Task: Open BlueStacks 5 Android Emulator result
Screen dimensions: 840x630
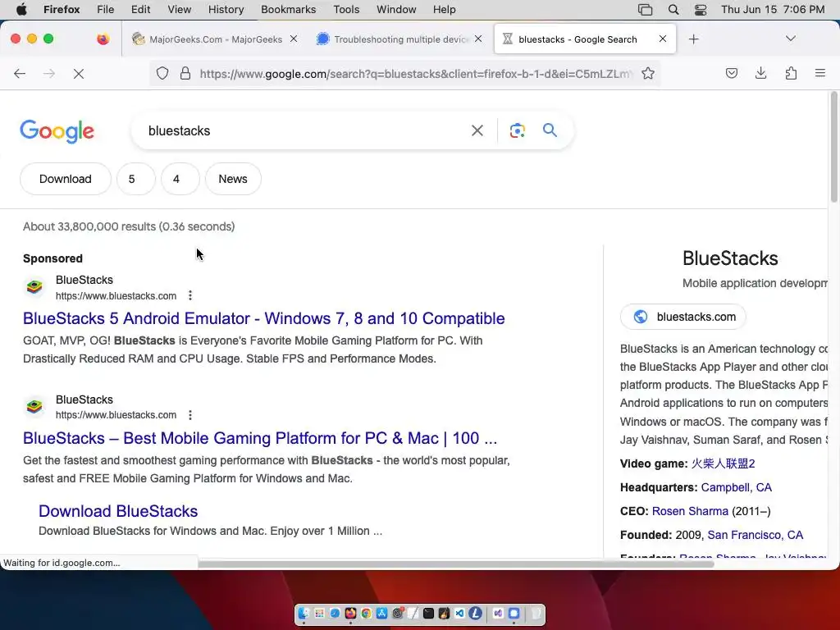Action: tap(263, 318)
